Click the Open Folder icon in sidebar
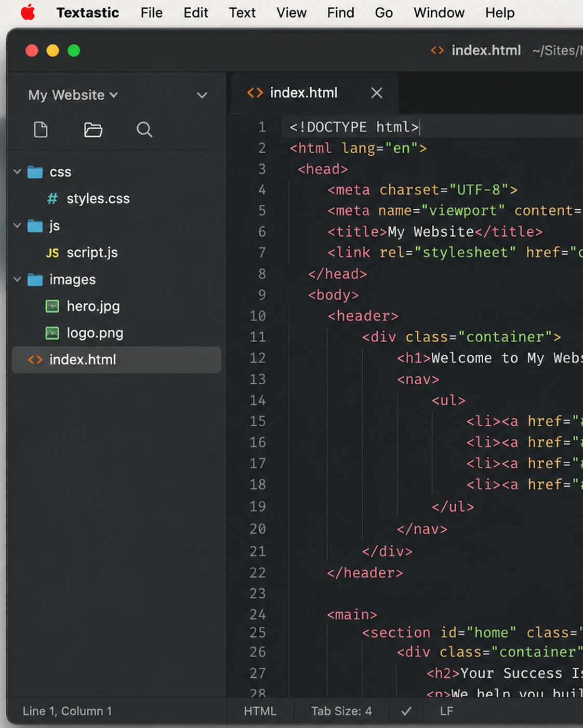This screenshot has height=728, width=583. [x=93, y=129]
